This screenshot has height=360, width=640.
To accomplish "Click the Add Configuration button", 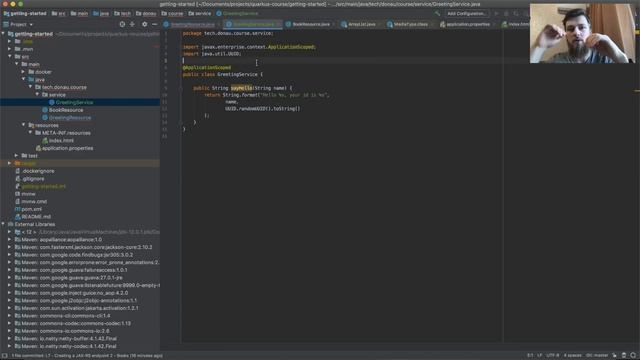I will (x=467, y=13).
